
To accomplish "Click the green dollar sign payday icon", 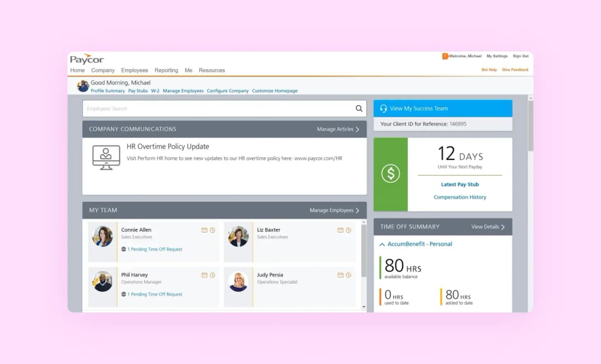I will coord(391,173).
